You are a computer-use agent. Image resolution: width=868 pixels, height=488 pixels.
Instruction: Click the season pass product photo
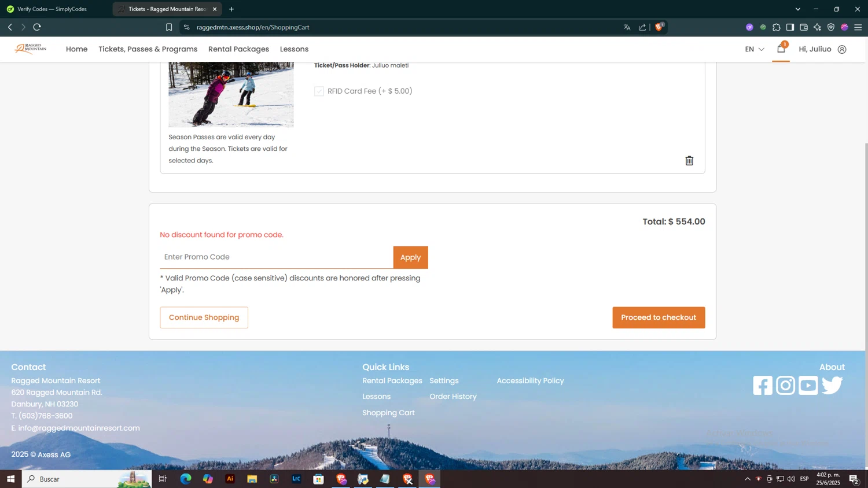[x=231, y=94]
